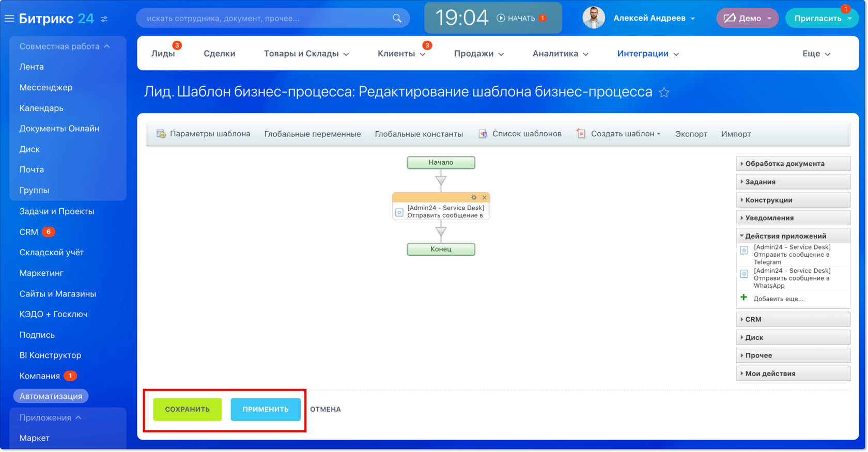Screen dimensions: 868x452
Task: Select the Начало workflow block
Action: click(441, 163)
